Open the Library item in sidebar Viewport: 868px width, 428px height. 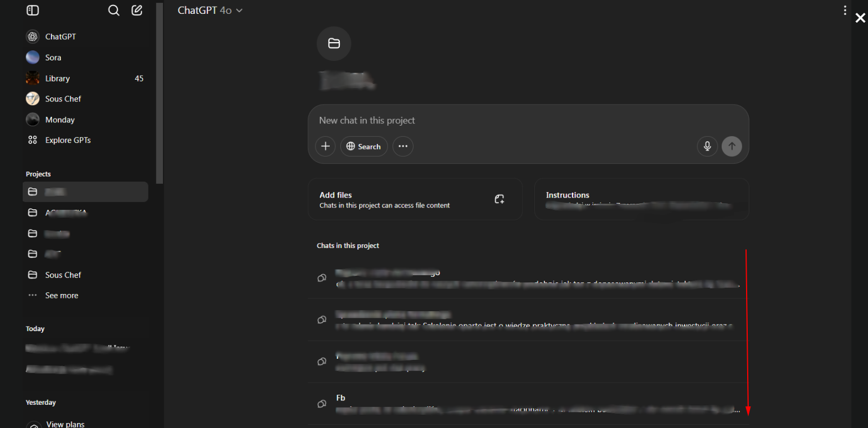pyautogui.click(x=85, y=79)
